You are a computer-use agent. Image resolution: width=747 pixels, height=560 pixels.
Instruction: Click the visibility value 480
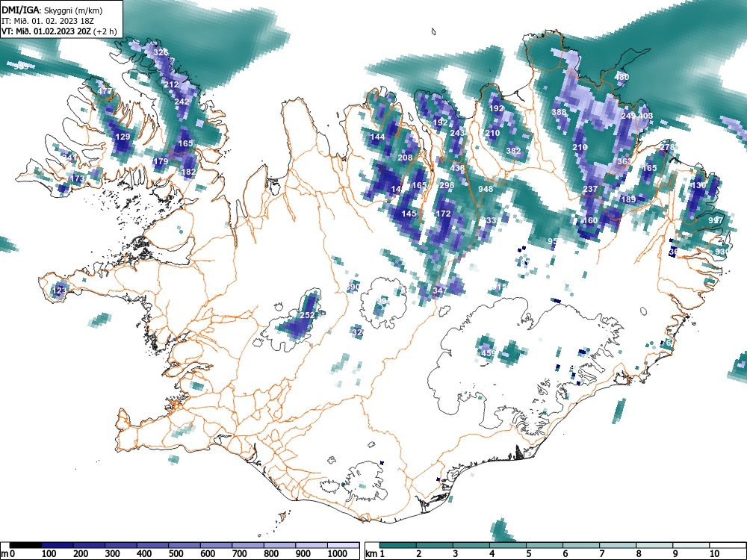(x=622, y=77)
